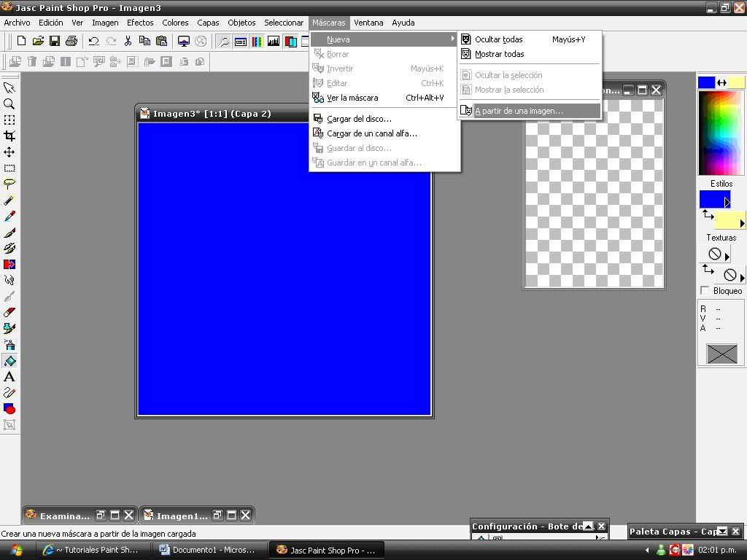747x560 pixels.
Task: Toggle the Bloqueo checkbox
Action: [x=705, y=291]
